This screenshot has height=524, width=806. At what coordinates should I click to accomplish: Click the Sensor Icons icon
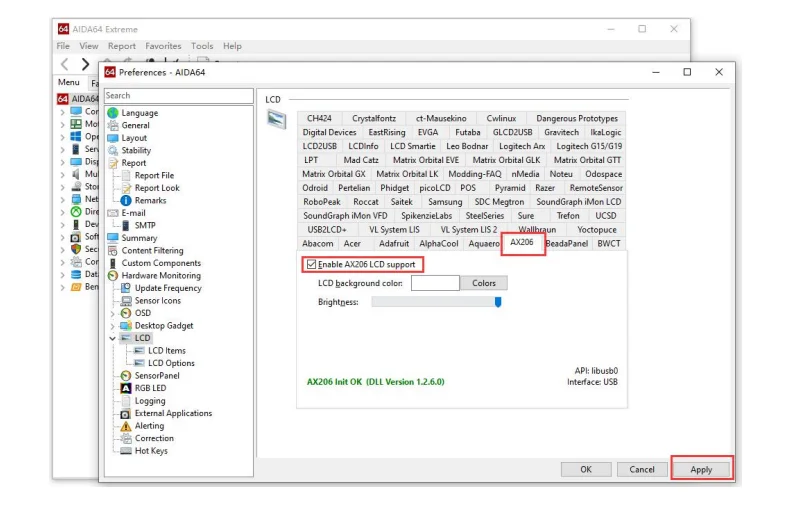tap(126, 300)
